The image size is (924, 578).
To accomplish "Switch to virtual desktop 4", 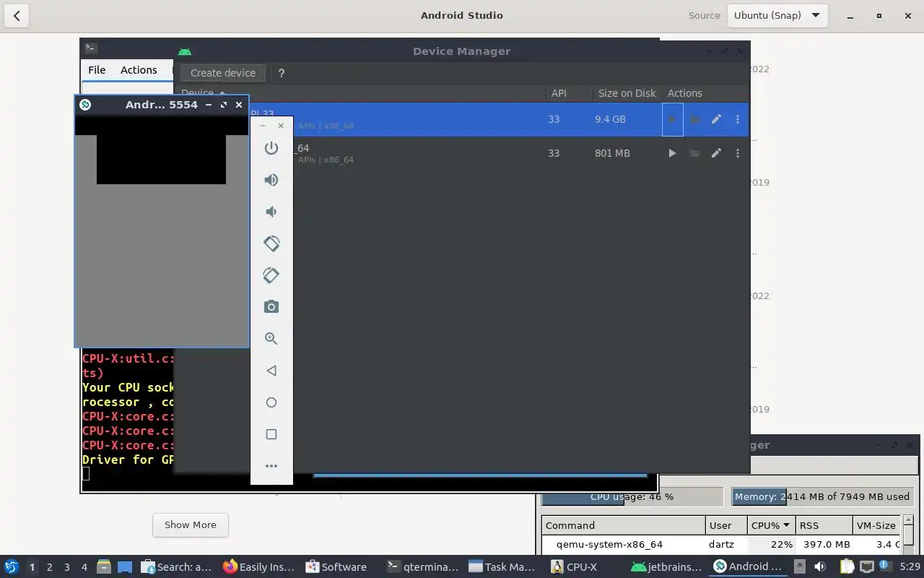I will (84, 566).
